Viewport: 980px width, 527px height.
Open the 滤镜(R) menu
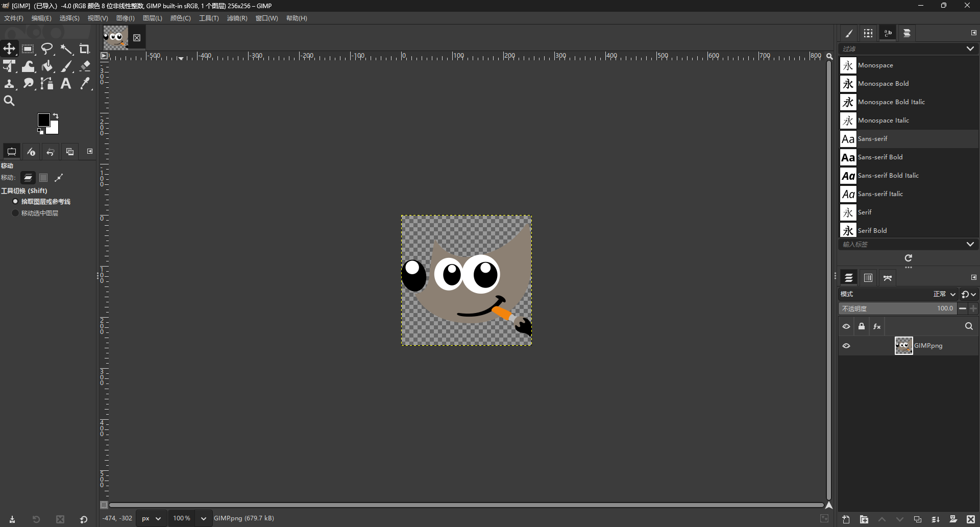tap(237, 18)
